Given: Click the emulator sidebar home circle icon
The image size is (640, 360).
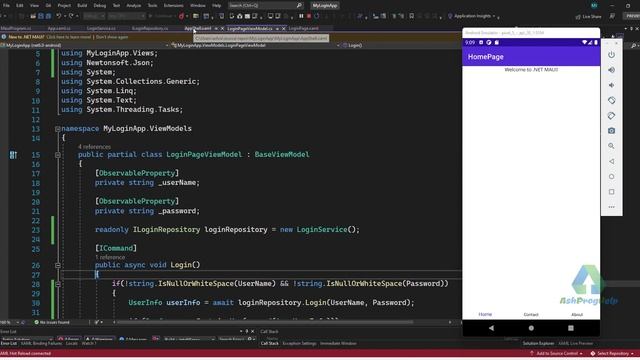Looking at the screenshot, I should click(611, 176).
